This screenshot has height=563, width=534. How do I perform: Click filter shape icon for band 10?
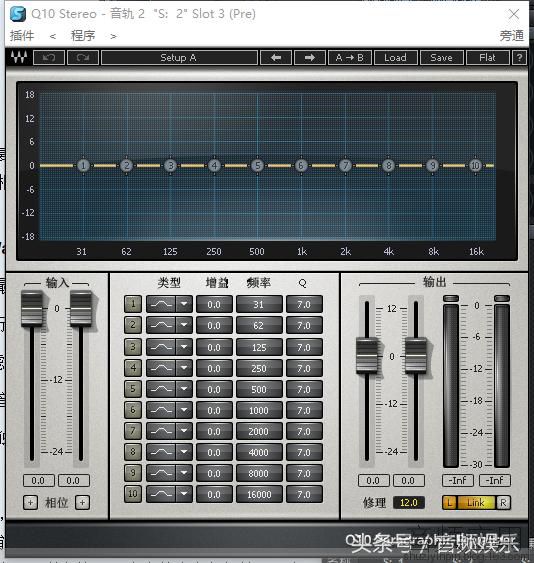tap(161, 494)
